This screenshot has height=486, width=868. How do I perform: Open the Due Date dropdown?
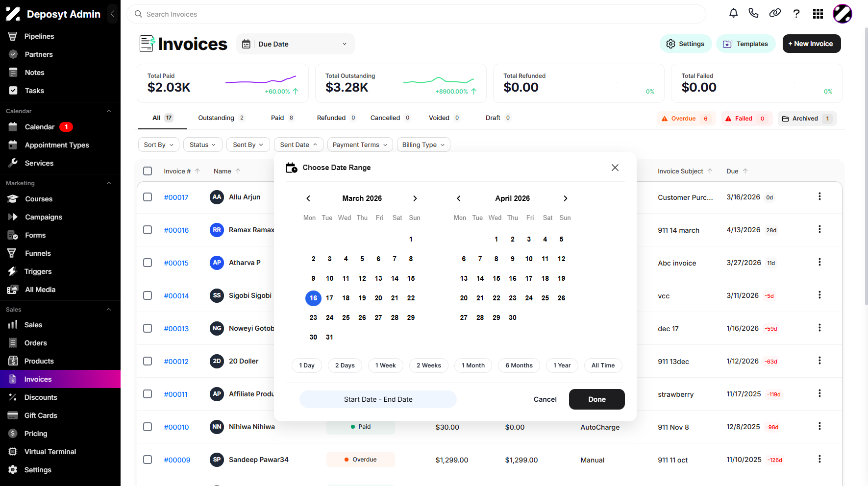[296, 44]
